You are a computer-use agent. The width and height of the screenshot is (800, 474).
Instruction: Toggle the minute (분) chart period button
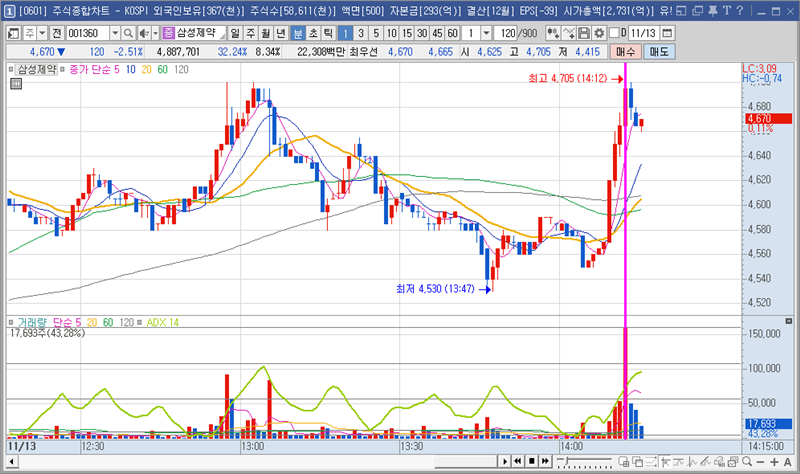coord(298,33)
